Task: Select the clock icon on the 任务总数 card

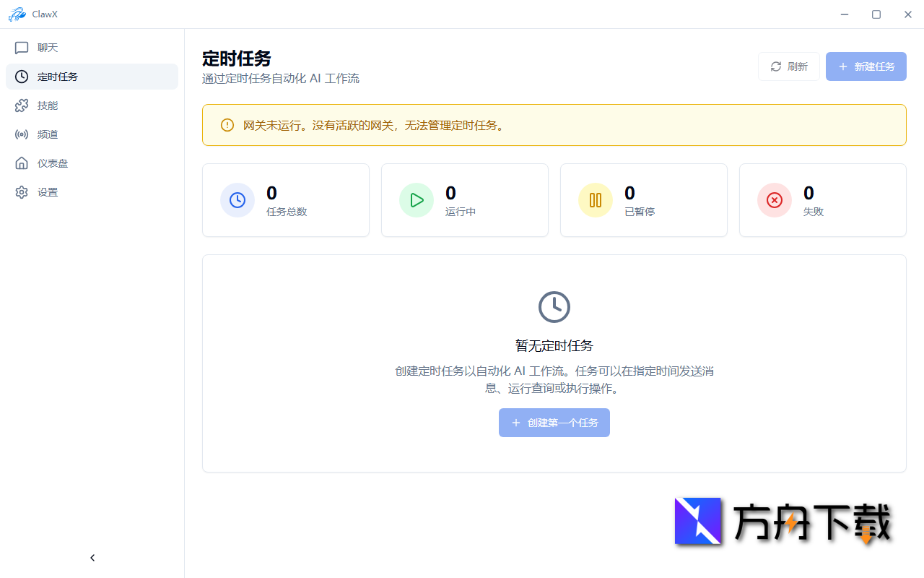Action: pos(237,200)
